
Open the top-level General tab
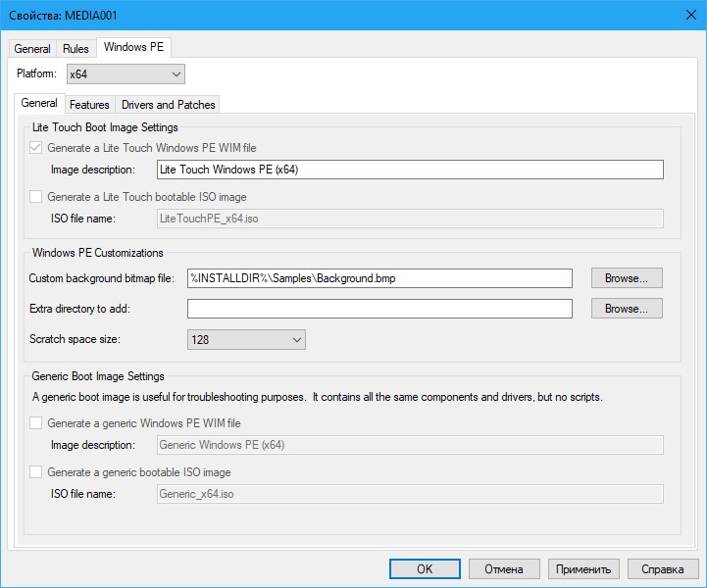(x=32, y=49)
